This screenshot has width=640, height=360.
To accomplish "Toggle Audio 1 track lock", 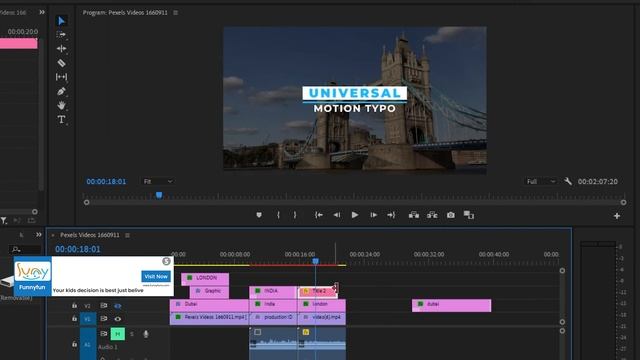I will (74, 344).
